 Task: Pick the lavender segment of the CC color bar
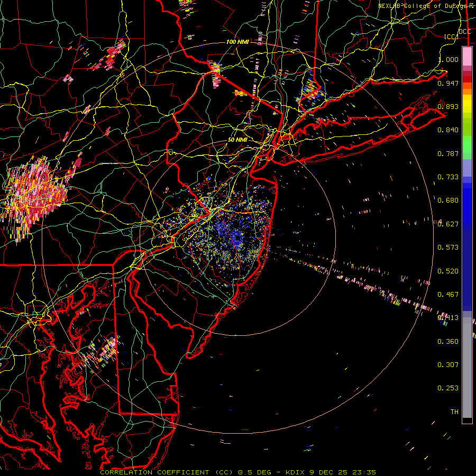click(467, 168)
